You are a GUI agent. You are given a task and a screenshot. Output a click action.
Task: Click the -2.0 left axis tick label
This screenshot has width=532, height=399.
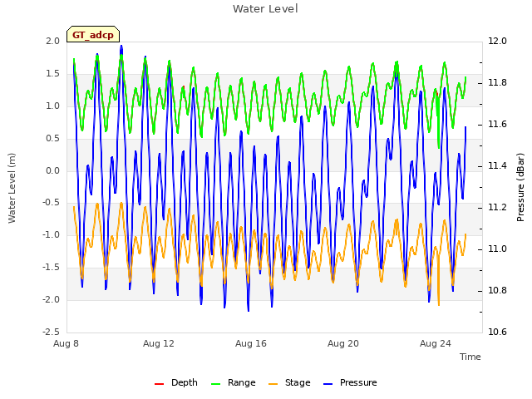click(51, 299)
